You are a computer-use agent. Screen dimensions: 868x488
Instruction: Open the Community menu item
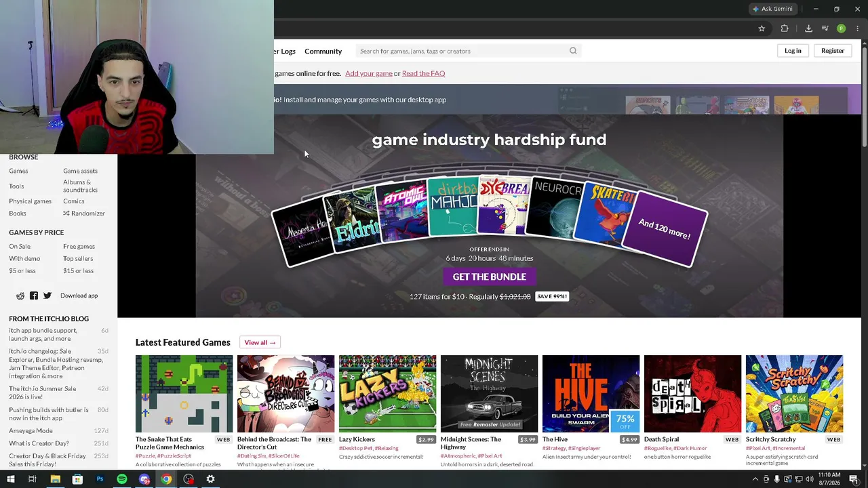pos(323,52)
